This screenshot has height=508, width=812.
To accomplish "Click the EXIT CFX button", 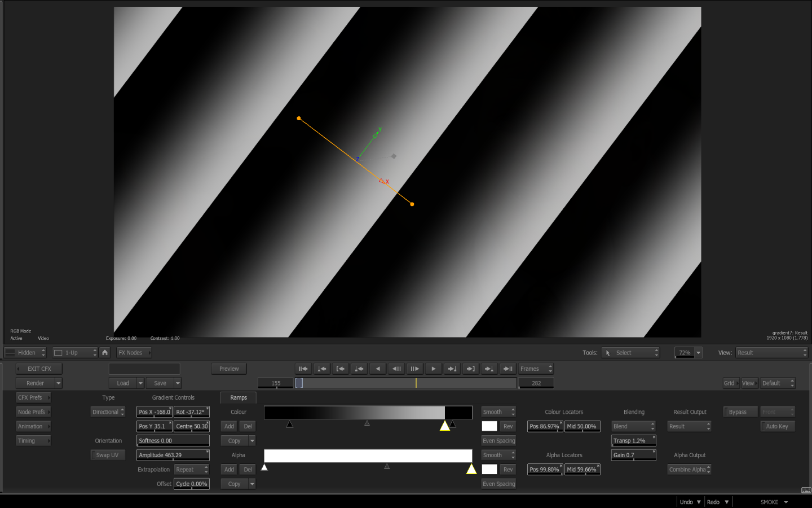I will click(x=39, y=369).
